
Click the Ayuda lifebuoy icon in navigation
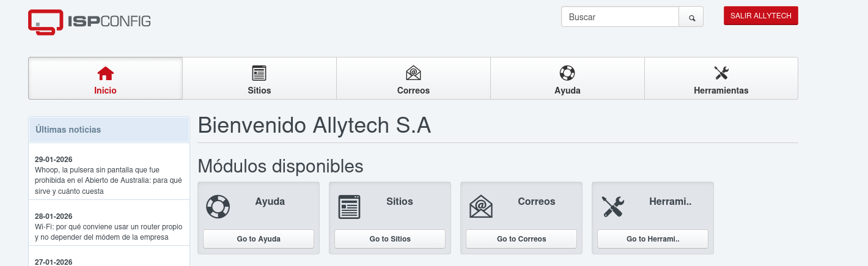(567, 73)
